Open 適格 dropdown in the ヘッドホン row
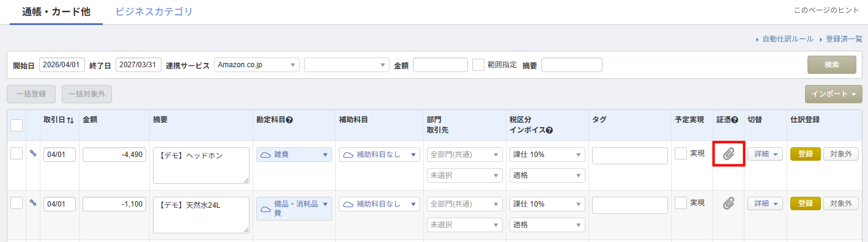The image size is (868, 242). pos(547,175)
